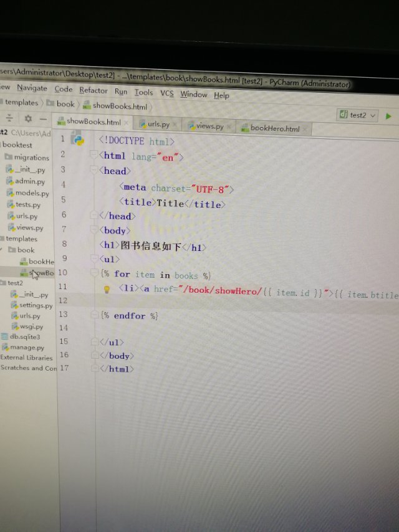Select the templates folder in tree
The image size is (399, 532).
tap(20, 239)
